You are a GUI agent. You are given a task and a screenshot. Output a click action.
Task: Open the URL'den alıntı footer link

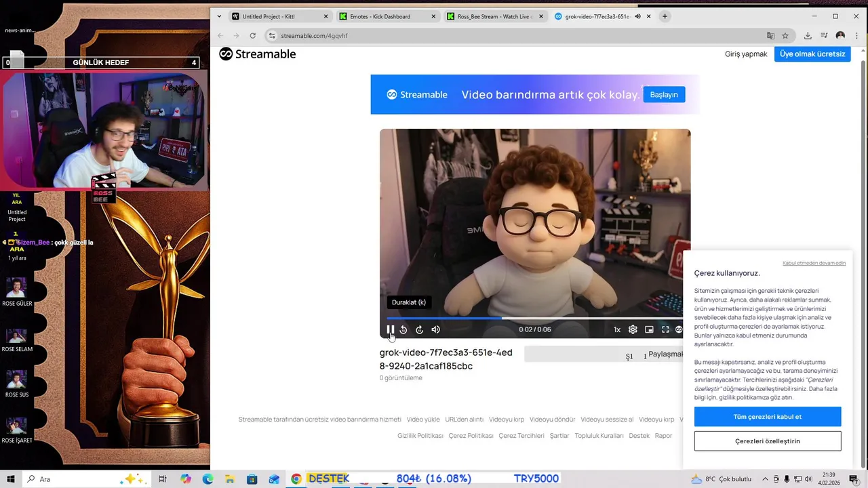pyautogui.click(x=464, y=420)
